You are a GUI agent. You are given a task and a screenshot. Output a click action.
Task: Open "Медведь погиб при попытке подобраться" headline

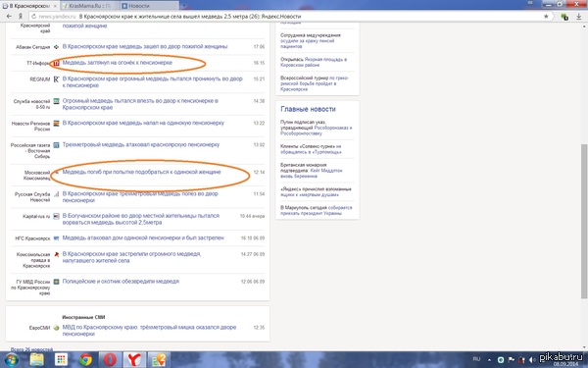tap(141, 172)
